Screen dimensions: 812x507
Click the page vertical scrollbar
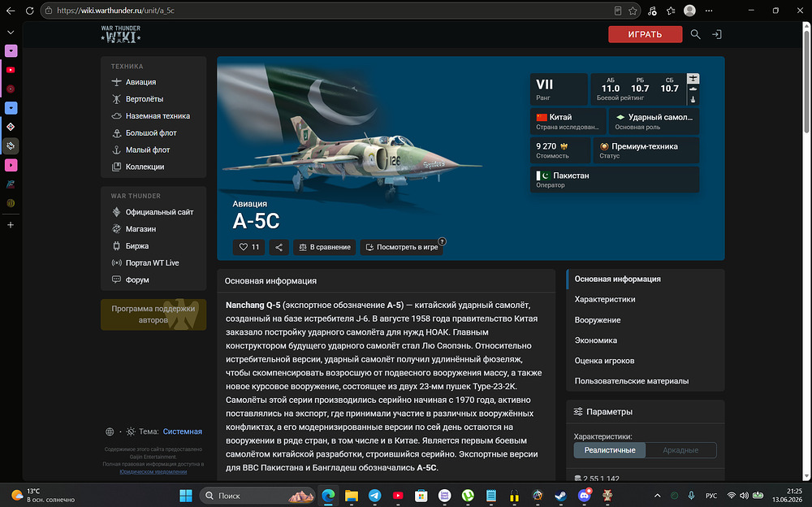(x=806, y=80)
